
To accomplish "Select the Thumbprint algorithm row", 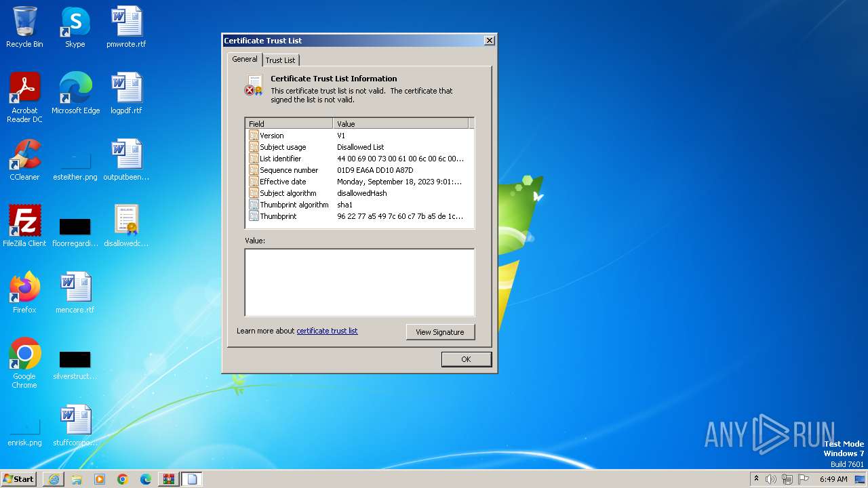I will pos(359,205).
